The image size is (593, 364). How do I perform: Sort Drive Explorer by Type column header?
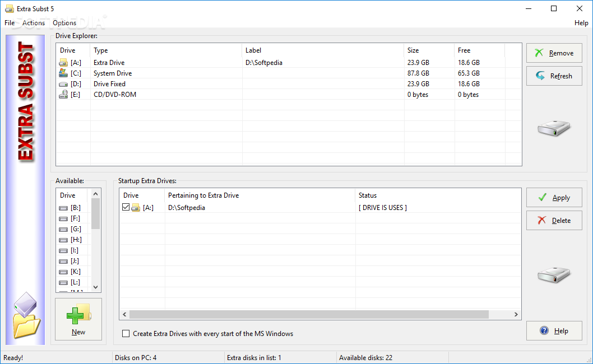pos(166,50)
